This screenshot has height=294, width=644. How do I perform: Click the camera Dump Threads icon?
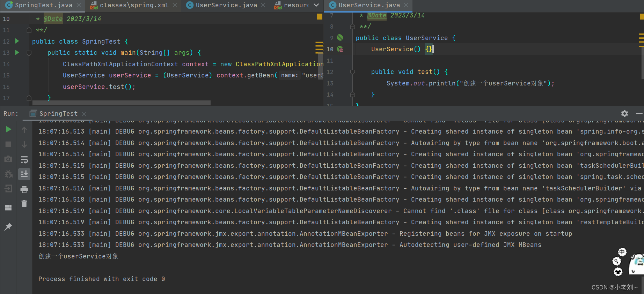(8, 159)
